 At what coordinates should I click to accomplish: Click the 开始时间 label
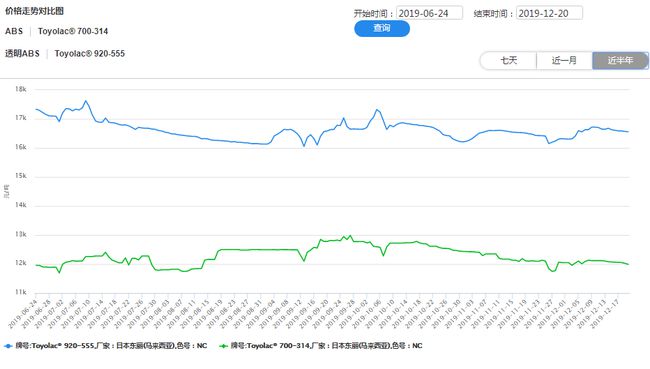pyautogui.click(x=373, y=14)
